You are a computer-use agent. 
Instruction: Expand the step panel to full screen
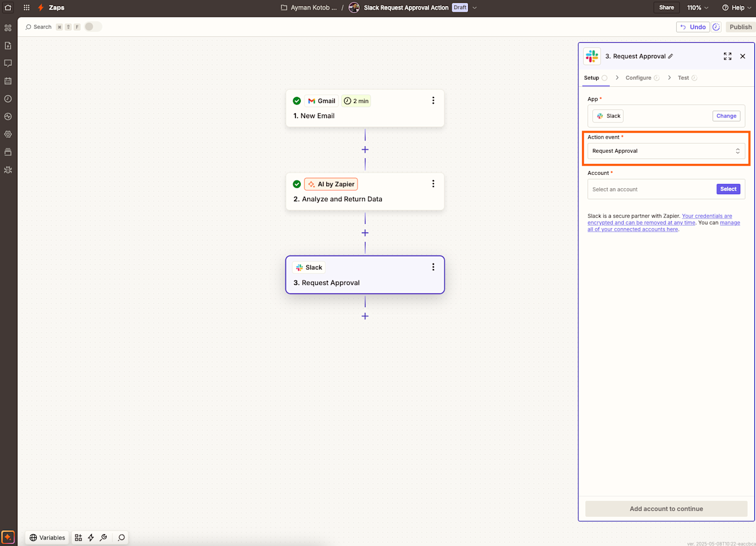[727, 56]
